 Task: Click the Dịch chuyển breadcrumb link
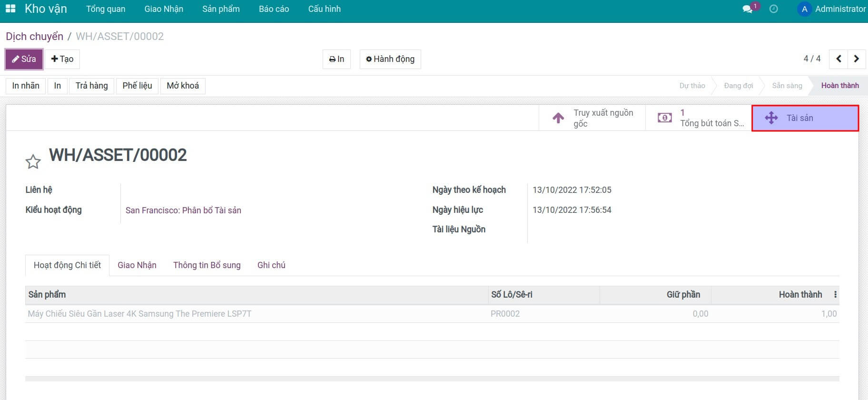pos(34,37)
